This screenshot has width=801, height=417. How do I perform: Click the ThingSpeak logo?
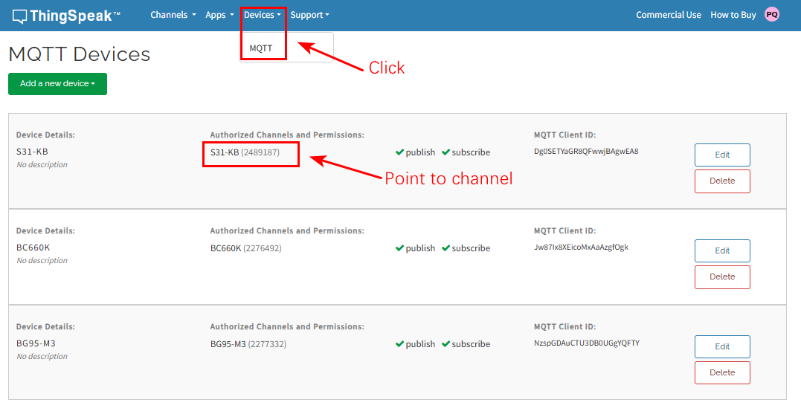(66, 16)
